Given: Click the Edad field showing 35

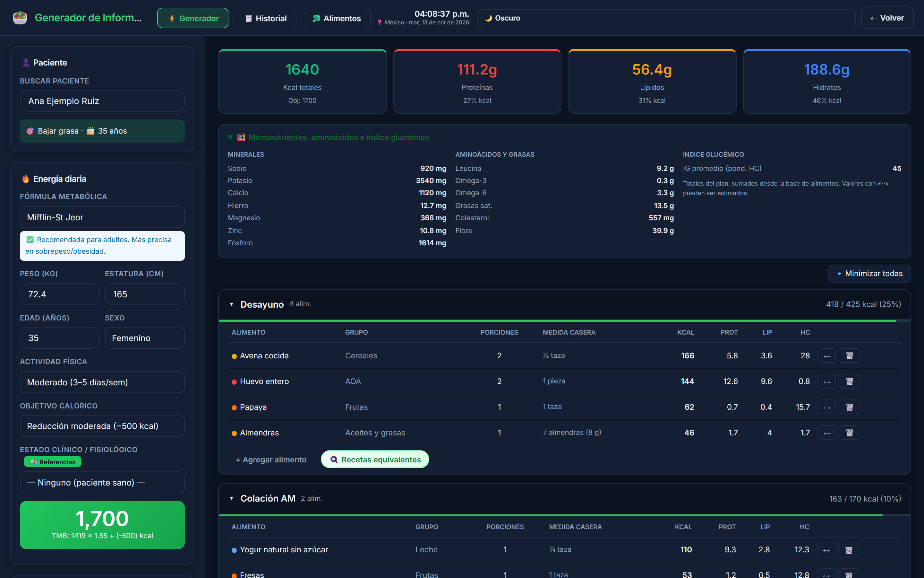Looking at the screenshot, I should pyautogui.click(x=60, y=338).
